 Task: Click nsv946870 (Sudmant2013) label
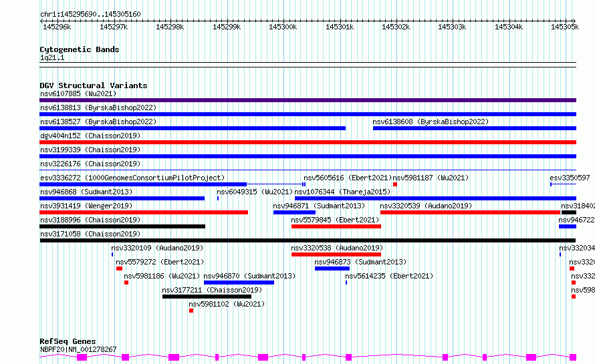click(249, 276)
